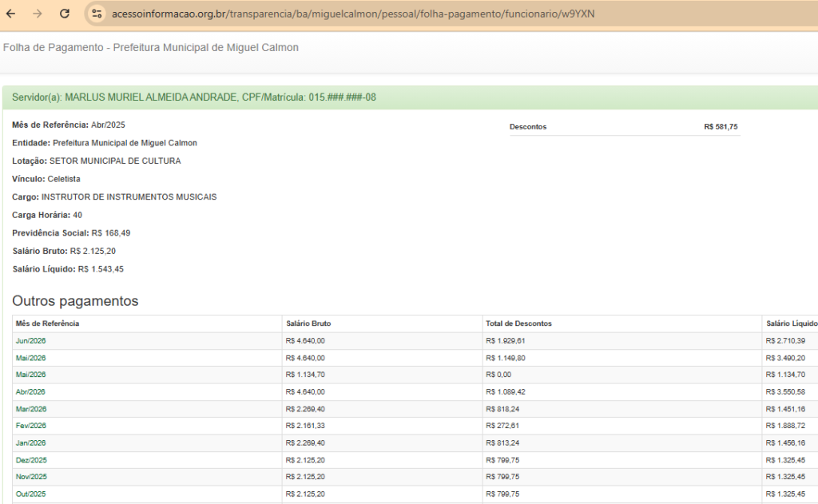Click the Salário Líquido R$ 1.543,45 line
The height and width of the screenshot is (504, 818).
pyautogui.click(x=68, y=269)
